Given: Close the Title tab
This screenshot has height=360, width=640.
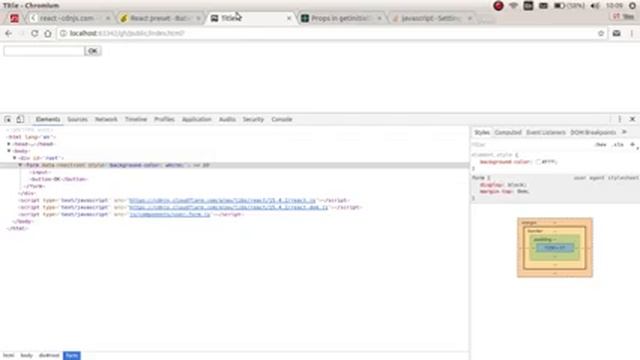Looking at the screenshot, I should click(289, 18).
